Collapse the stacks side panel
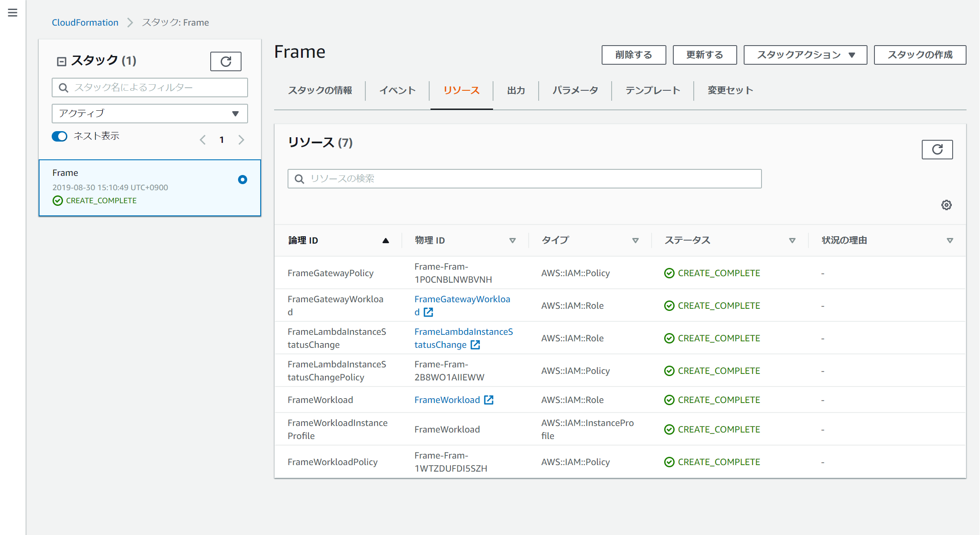The height and width of the screenshot is (535, 980). 62,61
